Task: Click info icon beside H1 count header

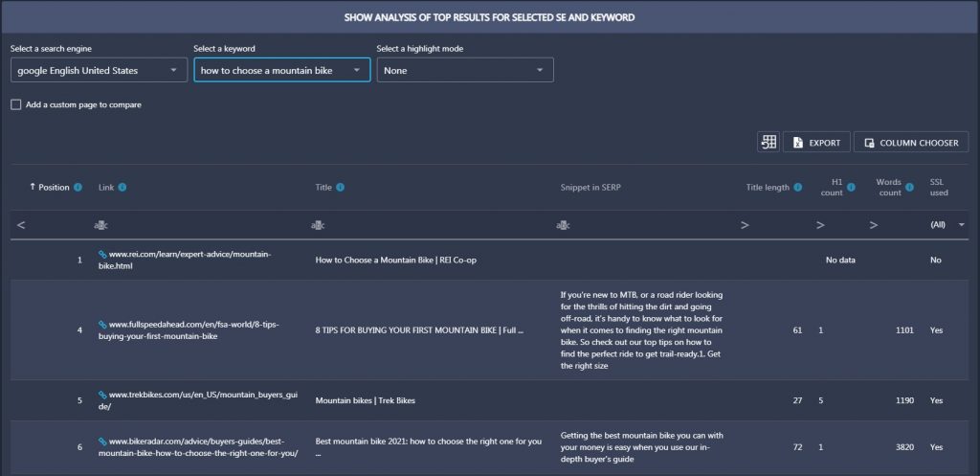Action: [x=852, y=187]
